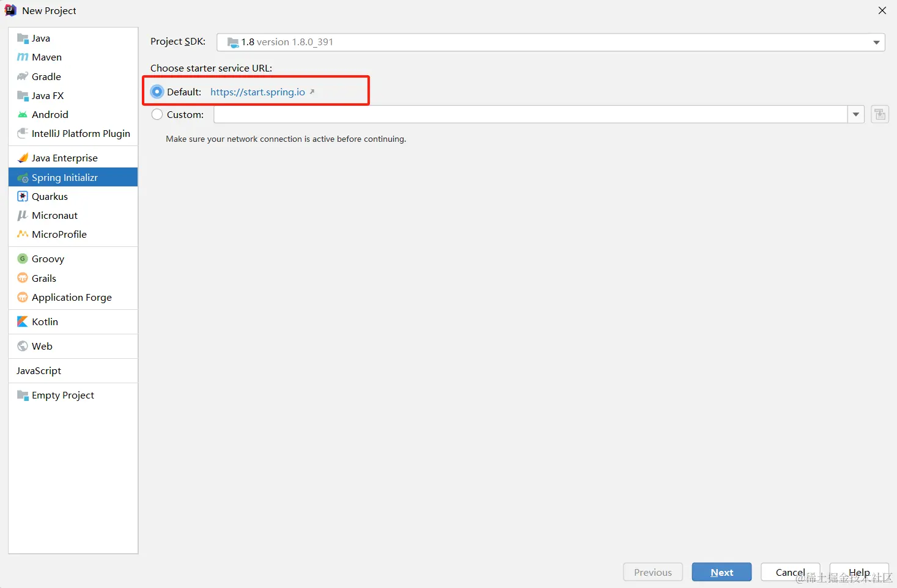Click the Grails orange icon
Image resolution: width=897 pixels, height=588 pixels.
coord(23,278)
